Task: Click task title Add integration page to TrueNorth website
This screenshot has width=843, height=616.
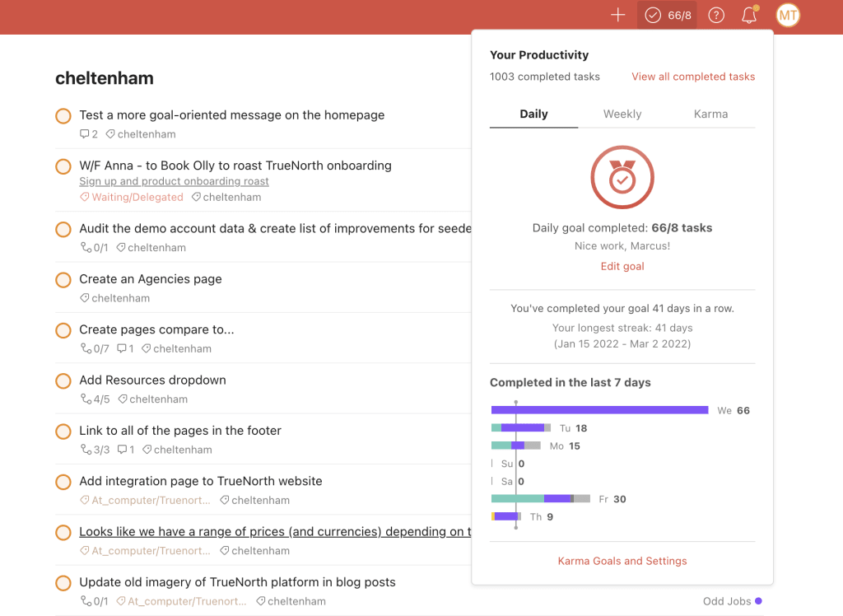Action: click(x=201, y=482)
